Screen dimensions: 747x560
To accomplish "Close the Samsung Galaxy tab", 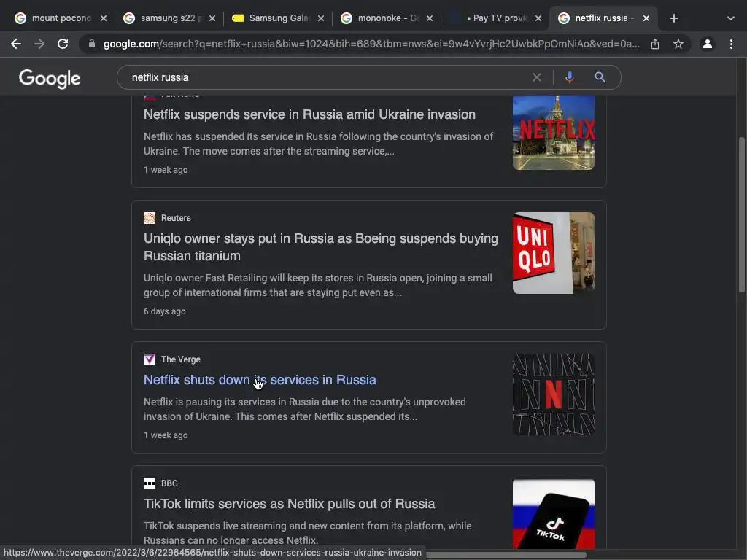I will click(321, 18).
